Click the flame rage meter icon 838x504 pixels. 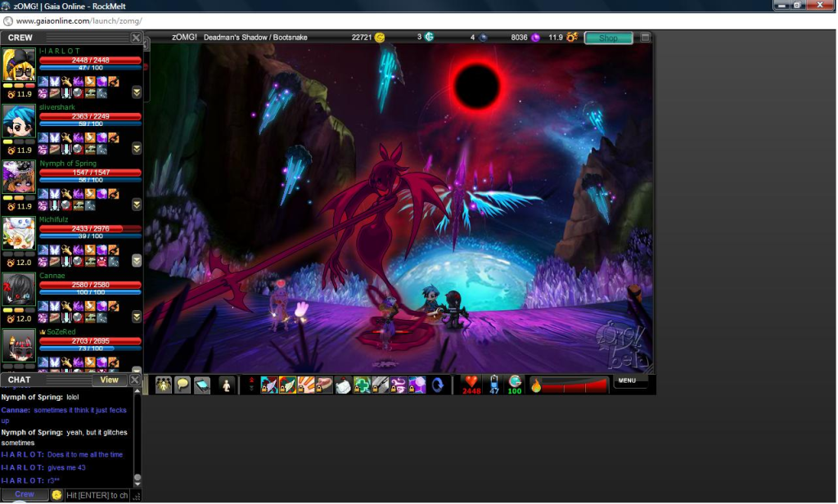click(535, 385)
